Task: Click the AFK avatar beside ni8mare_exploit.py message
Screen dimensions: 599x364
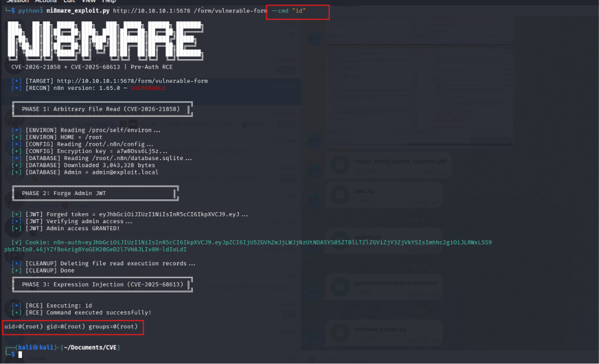Action: (x=314, y=338)
